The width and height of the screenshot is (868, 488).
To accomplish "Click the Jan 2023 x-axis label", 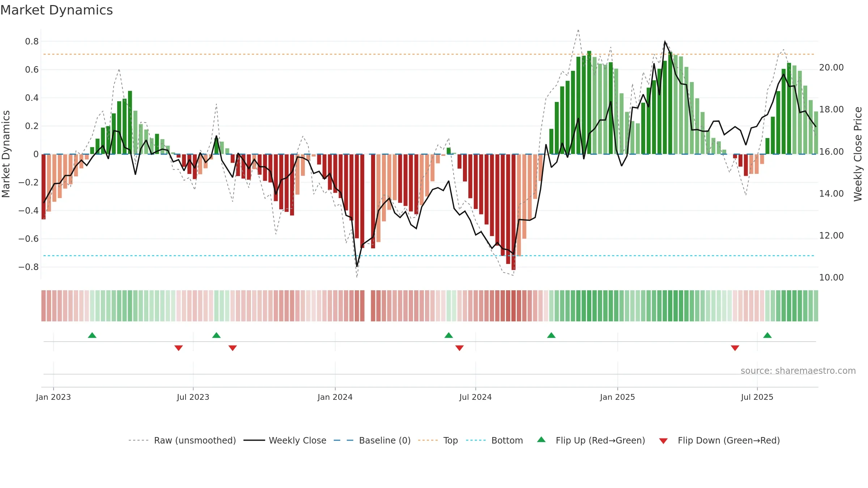I will point(54,397).
